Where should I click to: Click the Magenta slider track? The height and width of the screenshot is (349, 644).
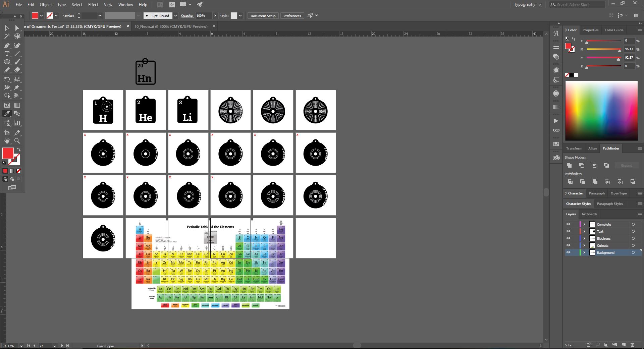(x=604, y=49)
